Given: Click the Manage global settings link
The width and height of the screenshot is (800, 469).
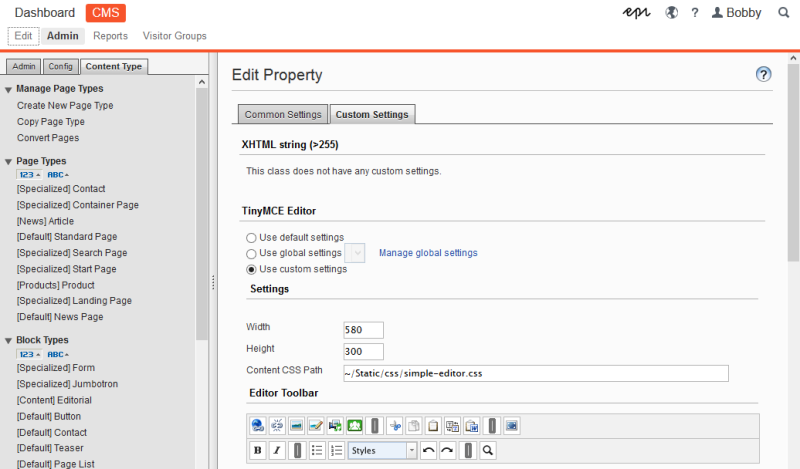Looking at the screenshot, I should pos(428,253).
